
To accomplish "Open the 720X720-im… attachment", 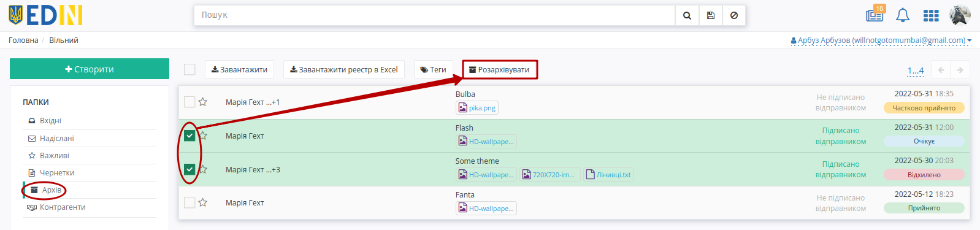I will (549, 175).
